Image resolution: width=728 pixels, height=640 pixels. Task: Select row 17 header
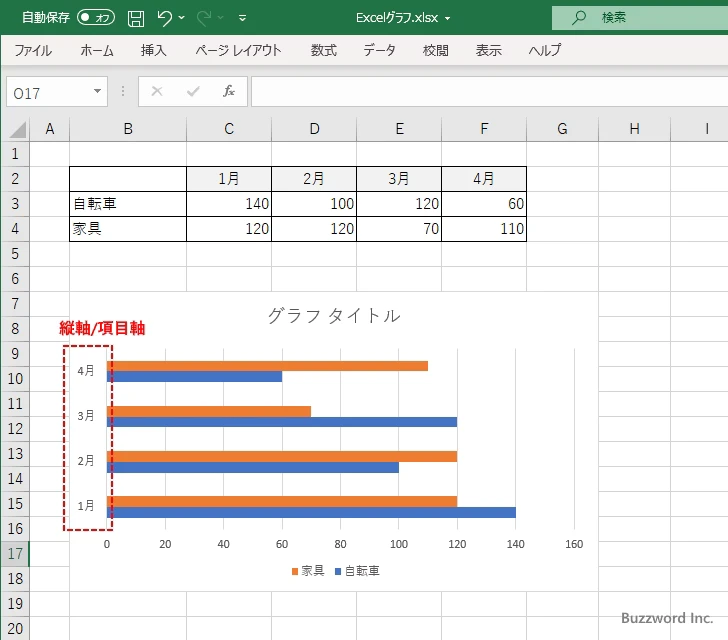point(15,554)
